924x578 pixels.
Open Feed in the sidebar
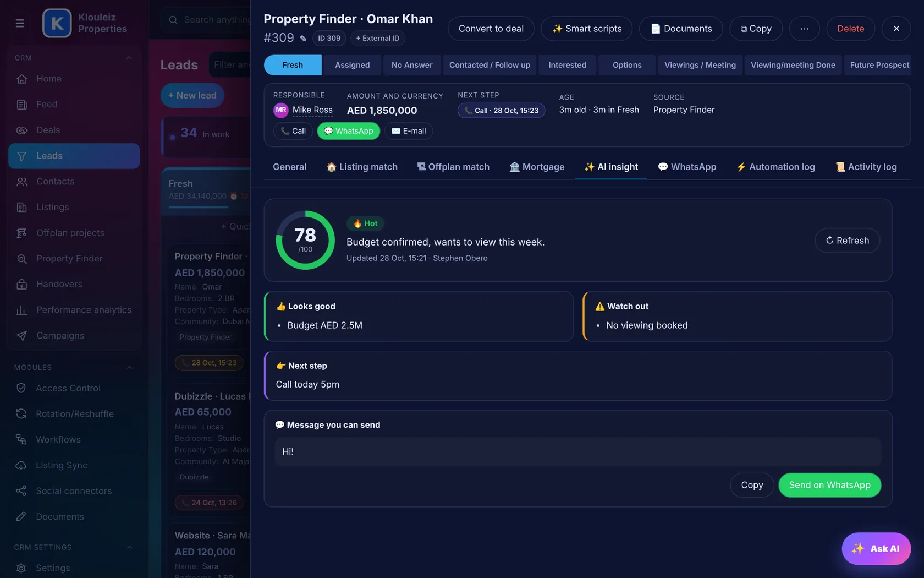74,105
